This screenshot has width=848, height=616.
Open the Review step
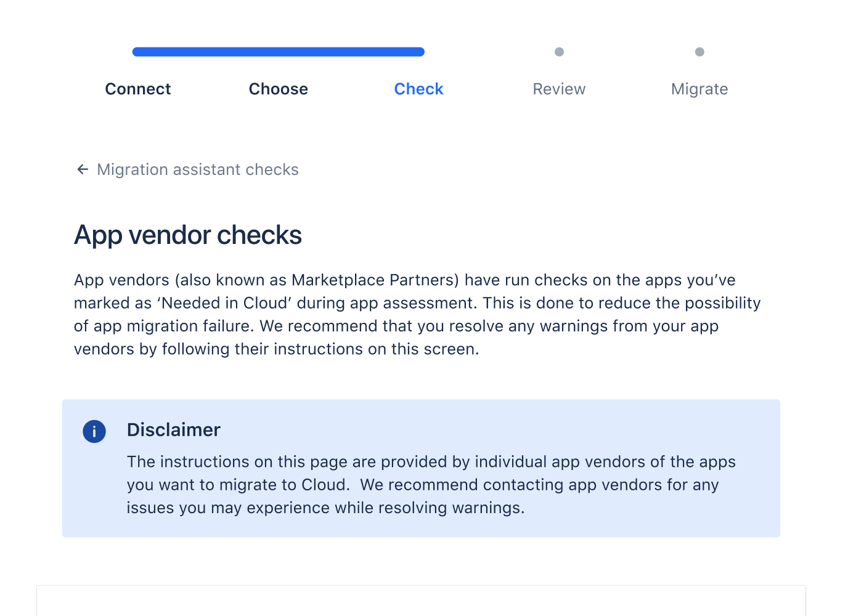(x=559, y=89)
